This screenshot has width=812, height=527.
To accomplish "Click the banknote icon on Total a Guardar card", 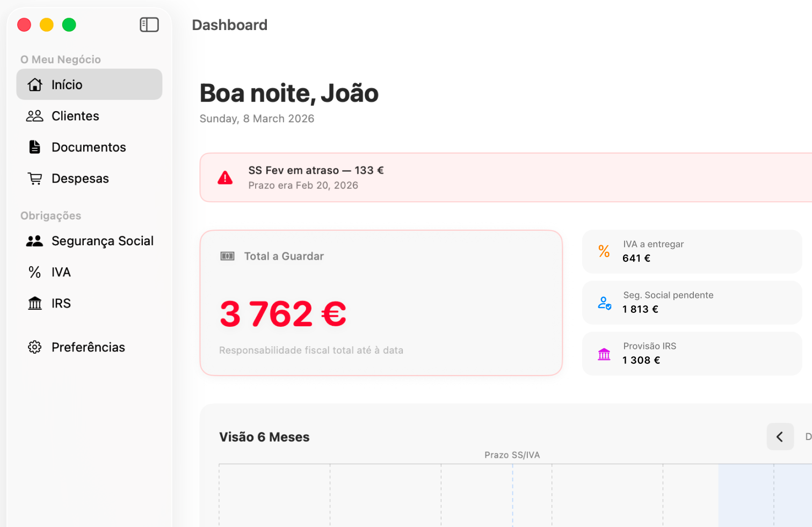I will [x=228, y=256].
